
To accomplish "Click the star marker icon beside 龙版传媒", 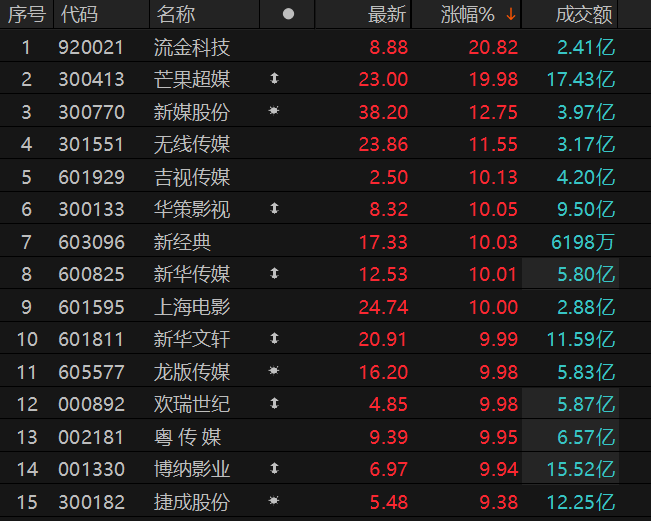I will click(x=274, y=370).
